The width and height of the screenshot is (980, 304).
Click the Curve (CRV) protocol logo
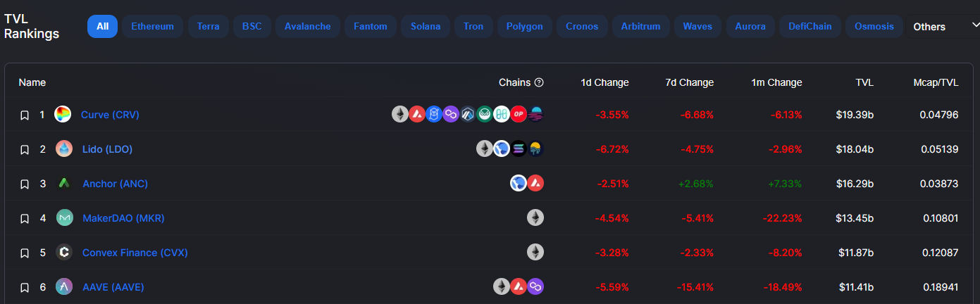click(63, 114)
